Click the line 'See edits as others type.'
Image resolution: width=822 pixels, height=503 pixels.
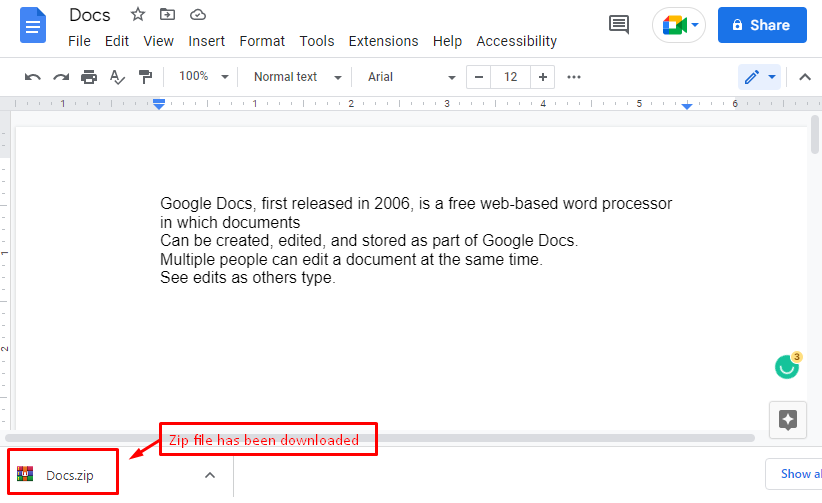247,277
